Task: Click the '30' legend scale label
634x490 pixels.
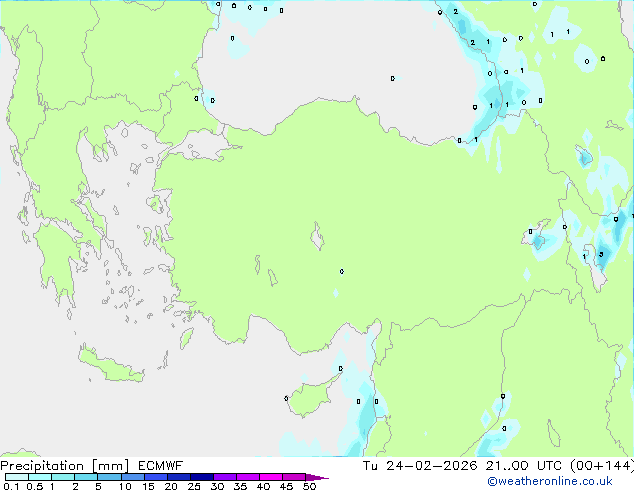Action: (x=217, y=486)
